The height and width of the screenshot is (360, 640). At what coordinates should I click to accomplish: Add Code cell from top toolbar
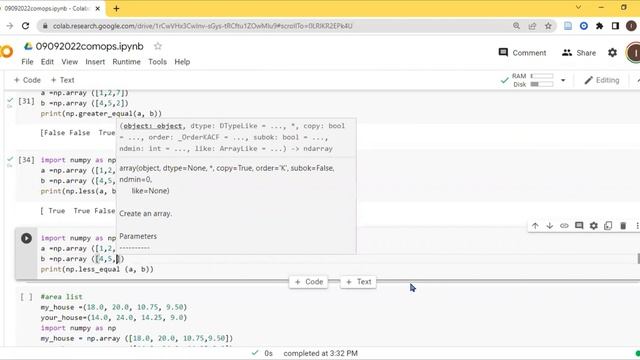(x=27, y=80)
